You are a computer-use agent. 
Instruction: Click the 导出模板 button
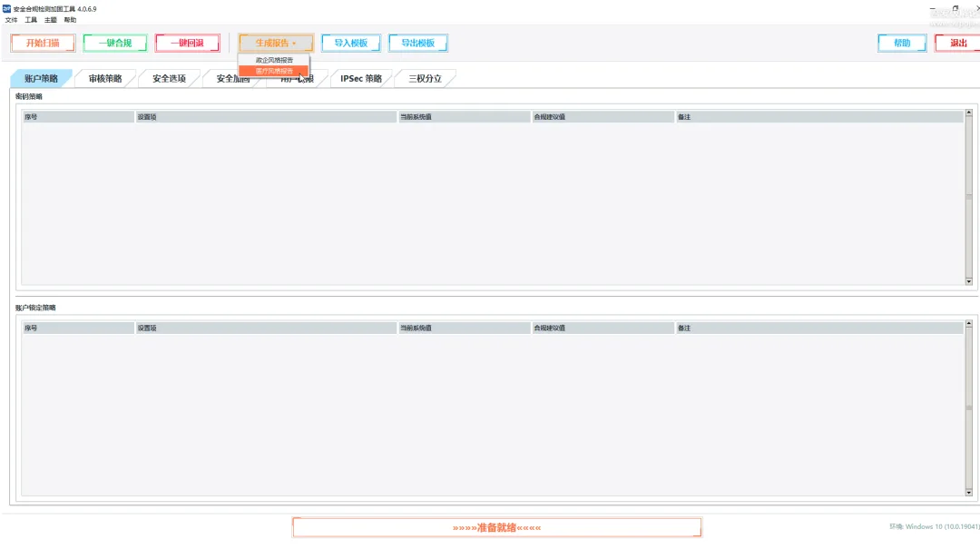[x=418, y=44]
